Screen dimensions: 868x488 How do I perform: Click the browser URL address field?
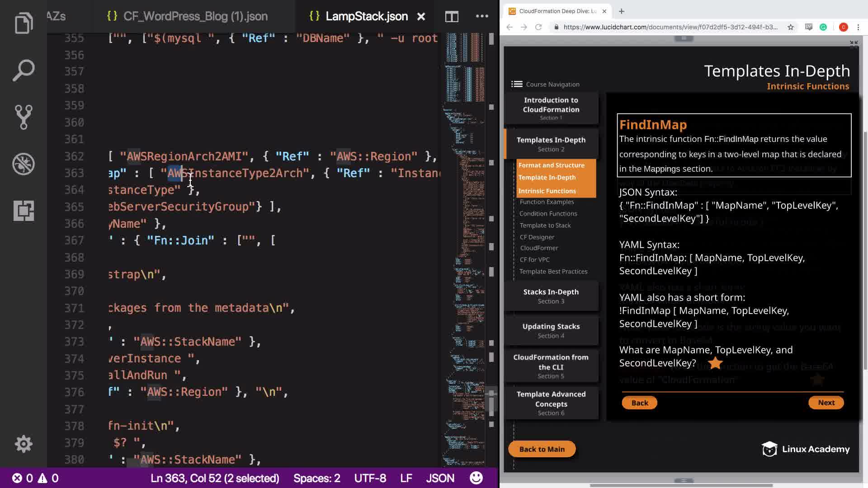pyautogui.click(x=670, y=27)
